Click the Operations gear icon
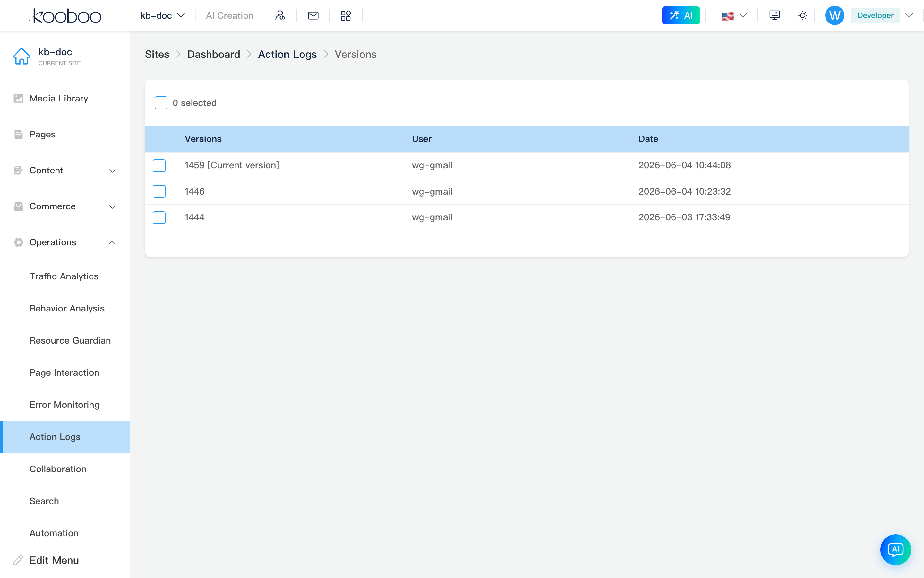924x578 pixels. point(18,242)
